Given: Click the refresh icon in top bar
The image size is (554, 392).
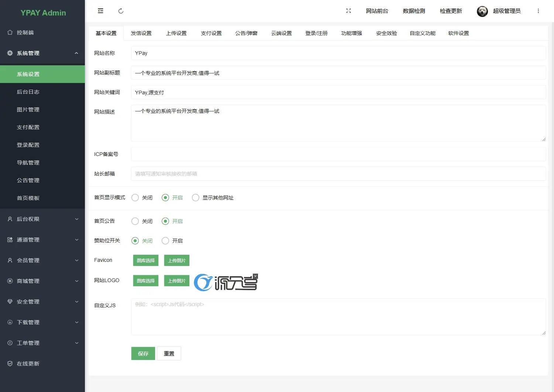Looking at the screenshot, I should coord(121,11).
